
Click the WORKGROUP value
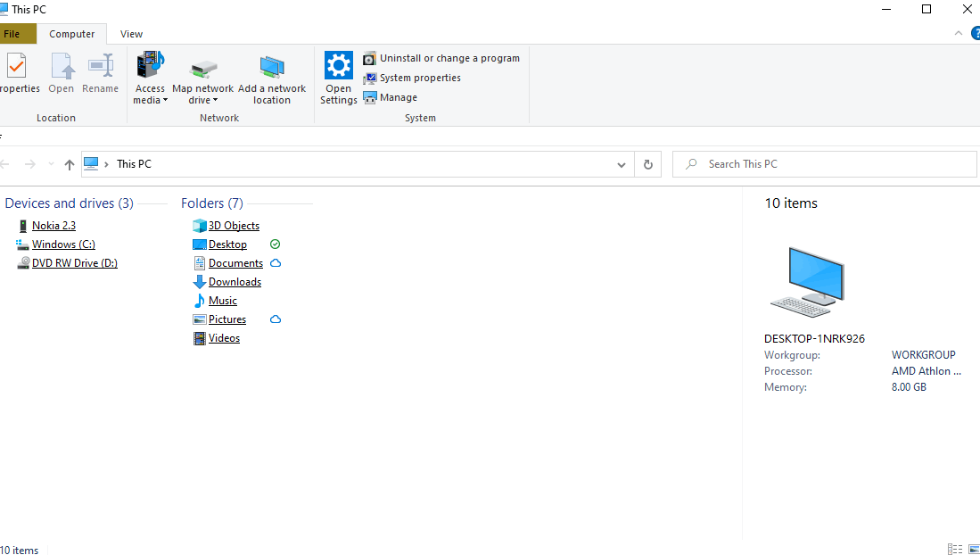tap(923, 355)
